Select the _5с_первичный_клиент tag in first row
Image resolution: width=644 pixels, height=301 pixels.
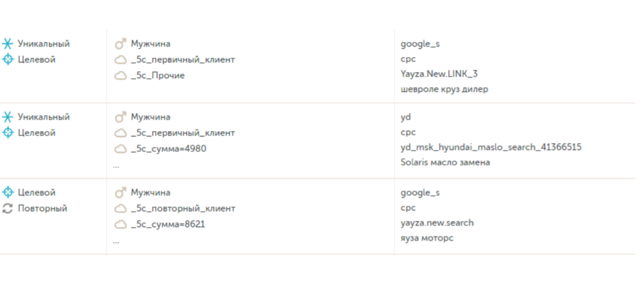[183, 59]
